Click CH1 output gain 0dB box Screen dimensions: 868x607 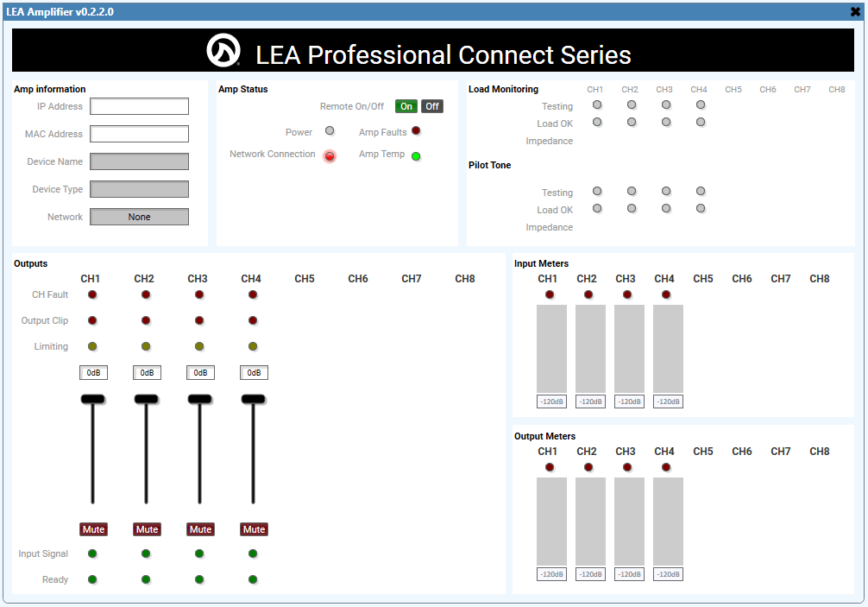[93, 373]
